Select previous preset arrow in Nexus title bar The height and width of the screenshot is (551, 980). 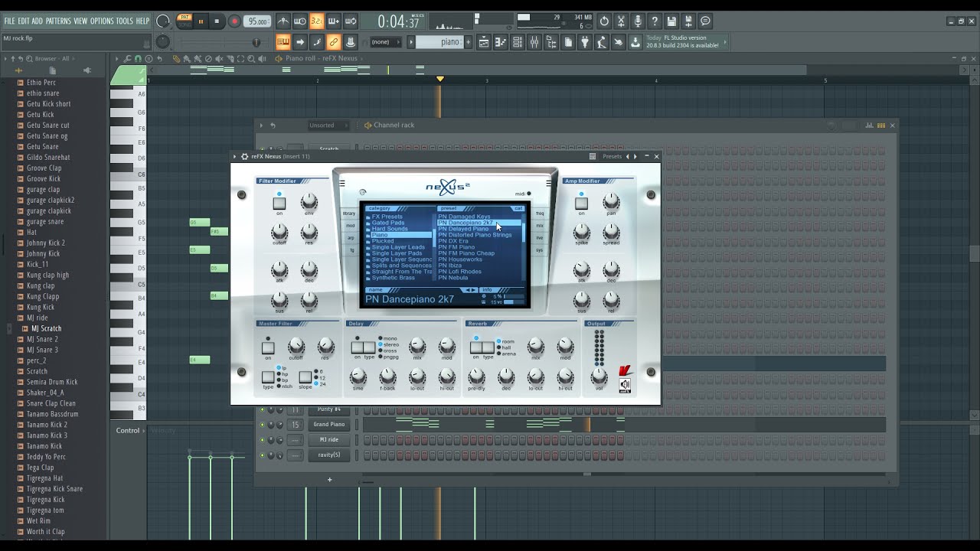click(x=628, y=156)
